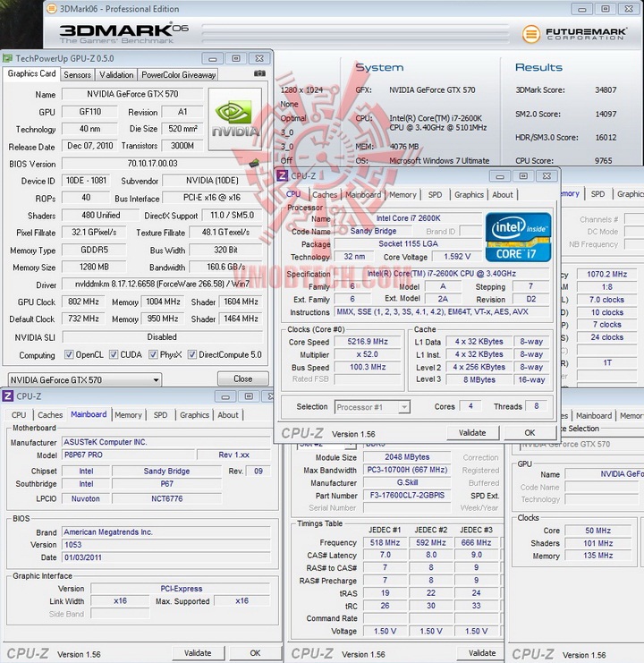644x663 pixels.
Task: Open the NVIDIA GeForce GTX 570 card dropdown
Action: click(84, 379)
